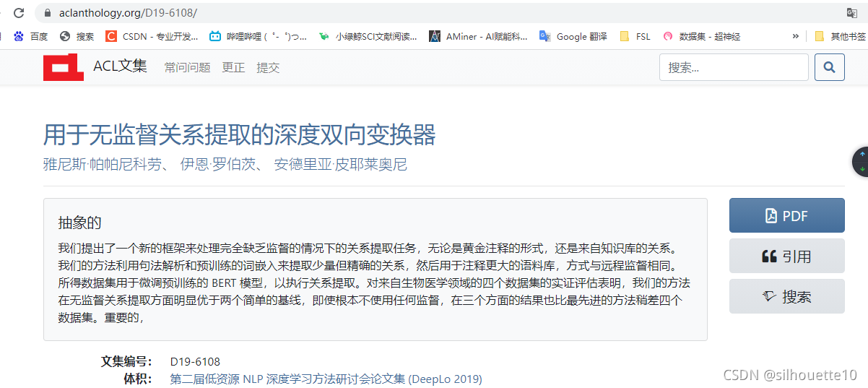Screen dimensions: 868x388
Task: Open the 更正 menu item
Action: click(x=233, y=67)
